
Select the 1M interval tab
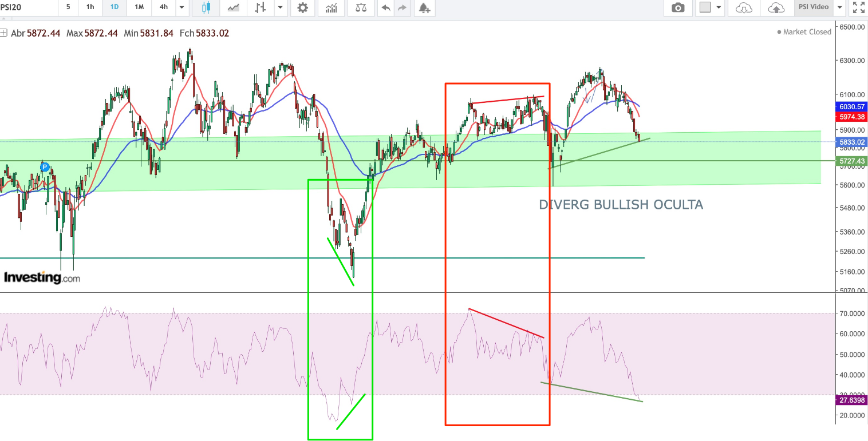(139, 7)
